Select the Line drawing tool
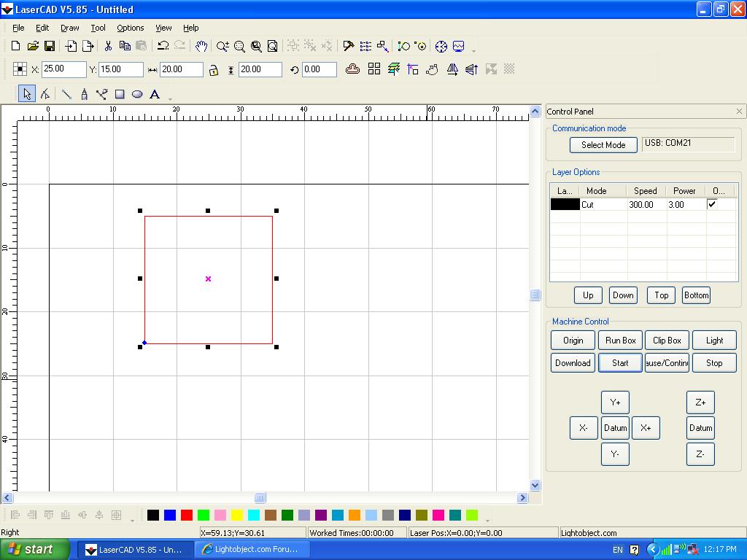This screenshot has width=747, height=560. click(66, 94)
